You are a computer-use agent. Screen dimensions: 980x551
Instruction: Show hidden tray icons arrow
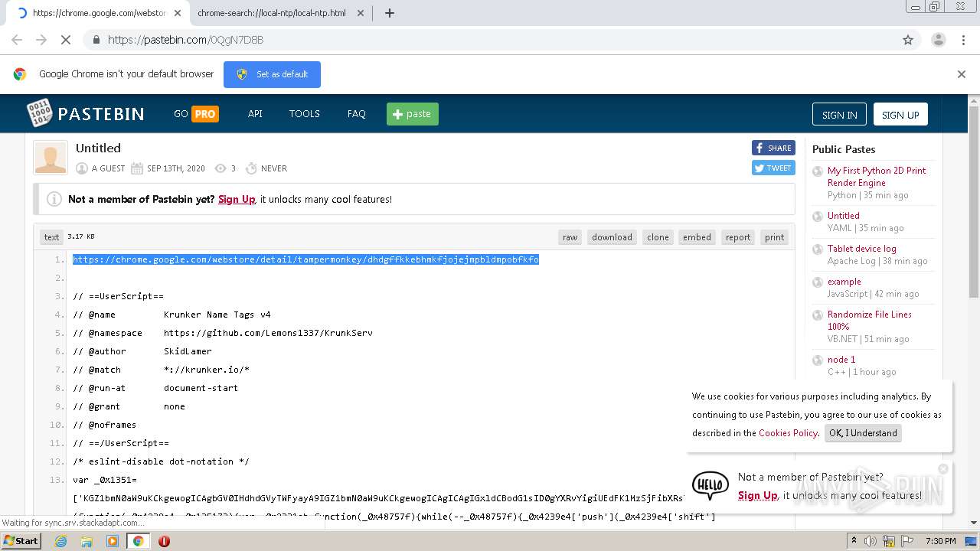(x=854, y=541)
